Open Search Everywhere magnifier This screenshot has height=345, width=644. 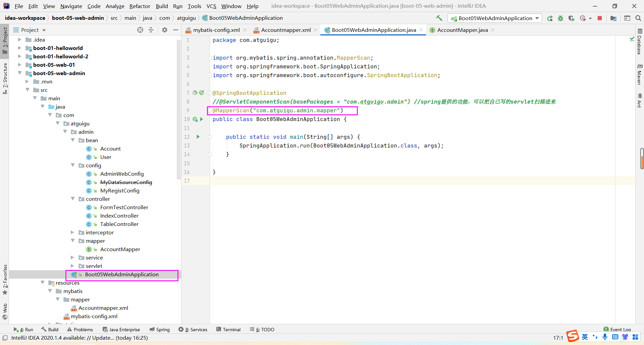[638, 18]
